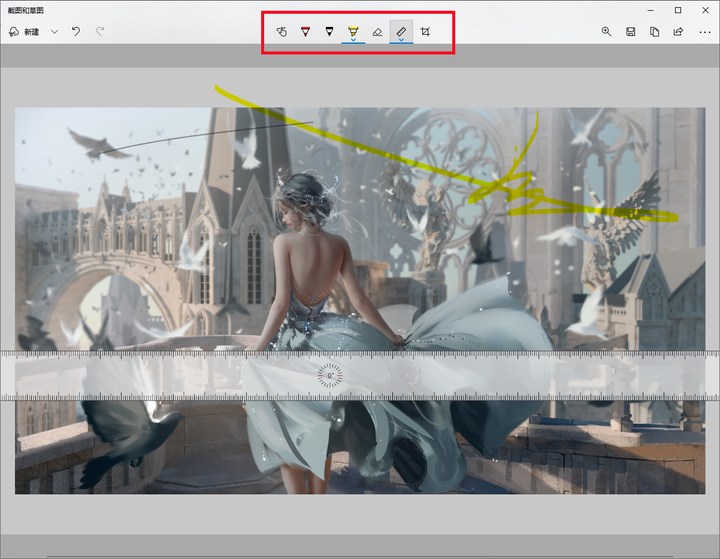Expand the New snip delay dropdown arrow
720x559 pixels.
click(55, 32)
